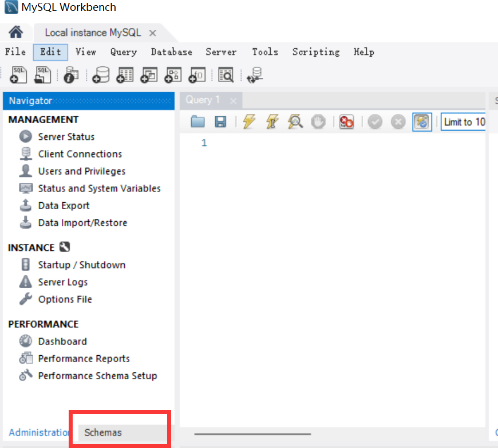Create a new stored procedure icon
498x448 pixels.
(173, 75)
